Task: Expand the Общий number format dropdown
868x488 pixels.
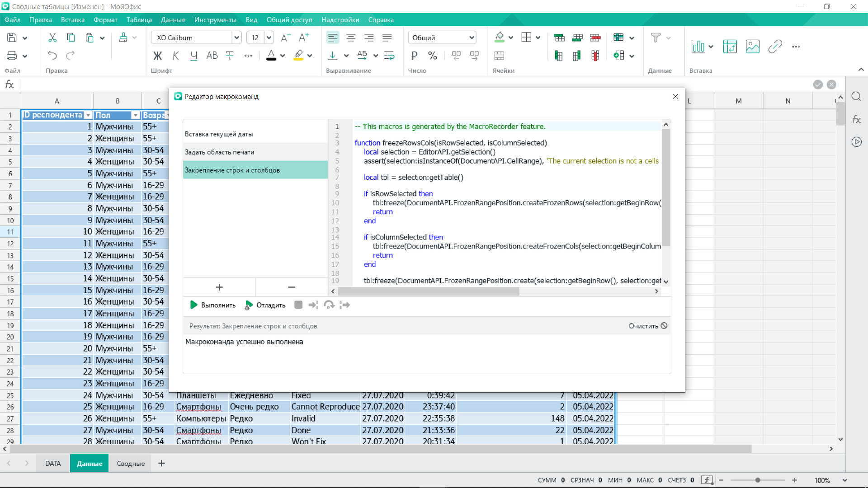Action: pos(472,38)
